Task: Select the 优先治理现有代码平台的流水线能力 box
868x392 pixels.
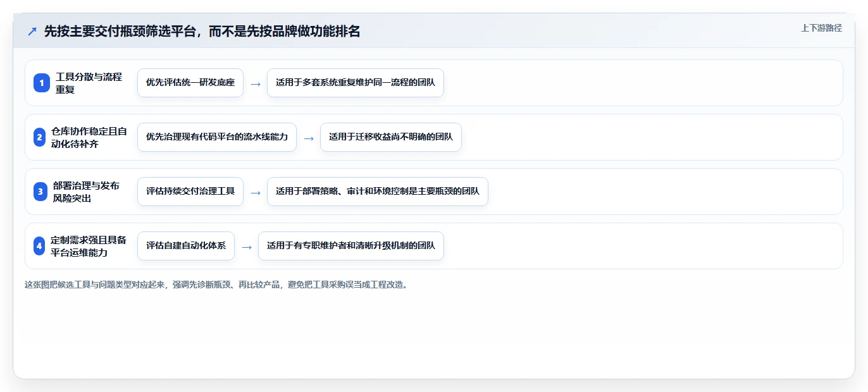Action: point(217,137)
